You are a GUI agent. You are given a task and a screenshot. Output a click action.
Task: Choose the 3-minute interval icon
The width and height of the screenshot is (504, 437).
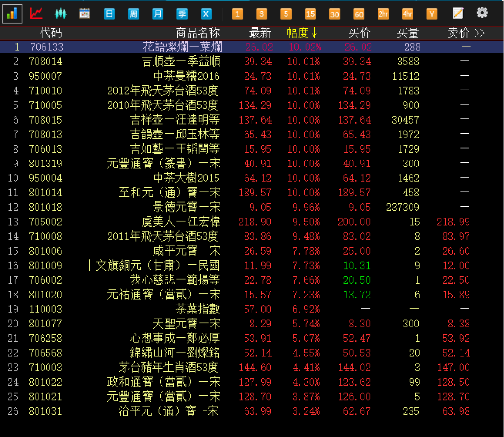[x=262, y=14]
